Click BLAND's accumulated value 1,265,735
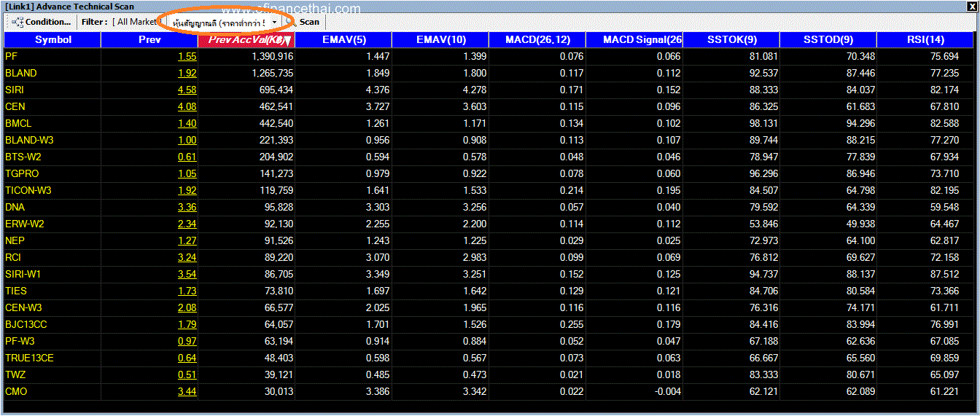Viewport: 980px width, 416px height. 272,73
